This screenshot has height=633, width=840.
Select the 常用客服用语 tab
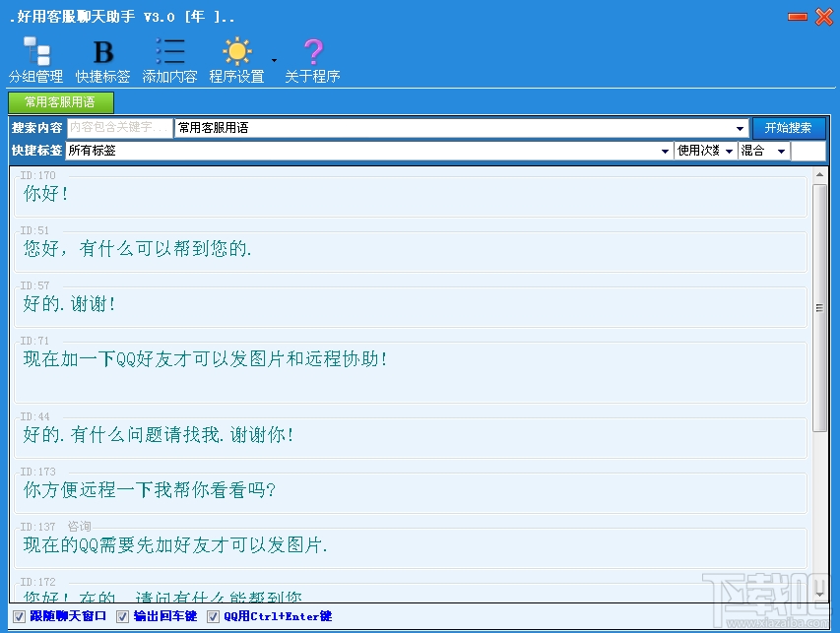60,102
